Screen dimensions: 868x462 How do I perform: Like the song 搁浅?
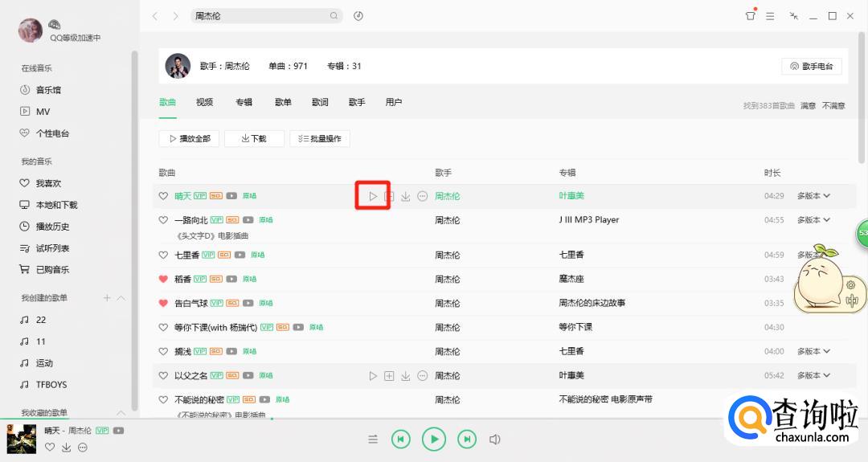click(x=163, y=351)
